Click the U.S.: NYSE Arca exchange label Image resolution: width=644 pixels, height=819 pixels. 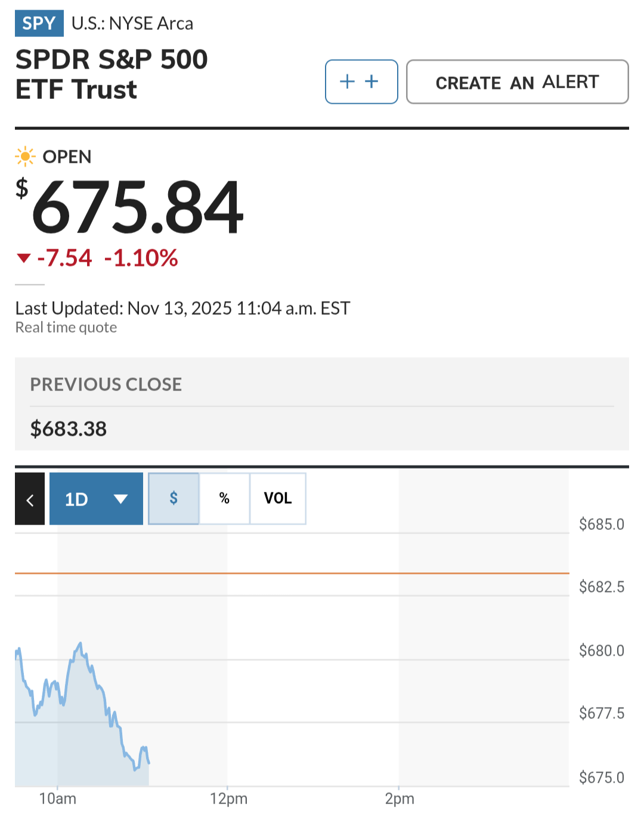[132, 23]
